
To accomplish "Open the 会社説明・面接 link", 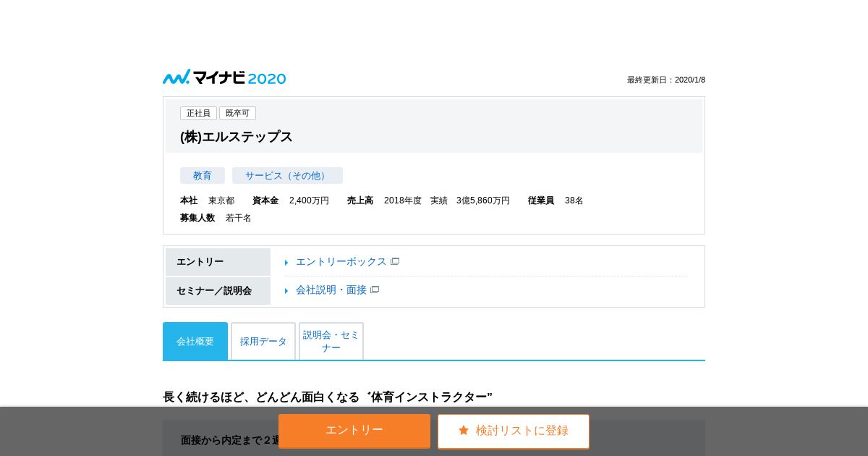I will [x=331, y=290].
